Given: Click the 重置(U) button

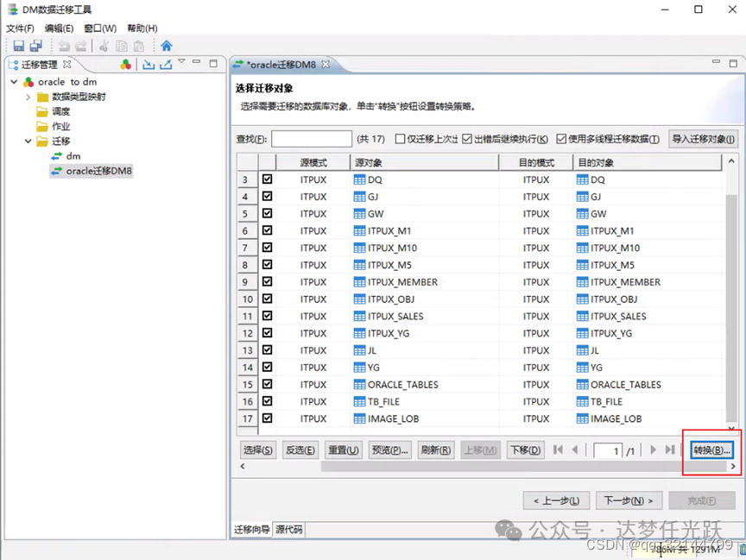Looking at the screenshot, I should coord(343,450).
